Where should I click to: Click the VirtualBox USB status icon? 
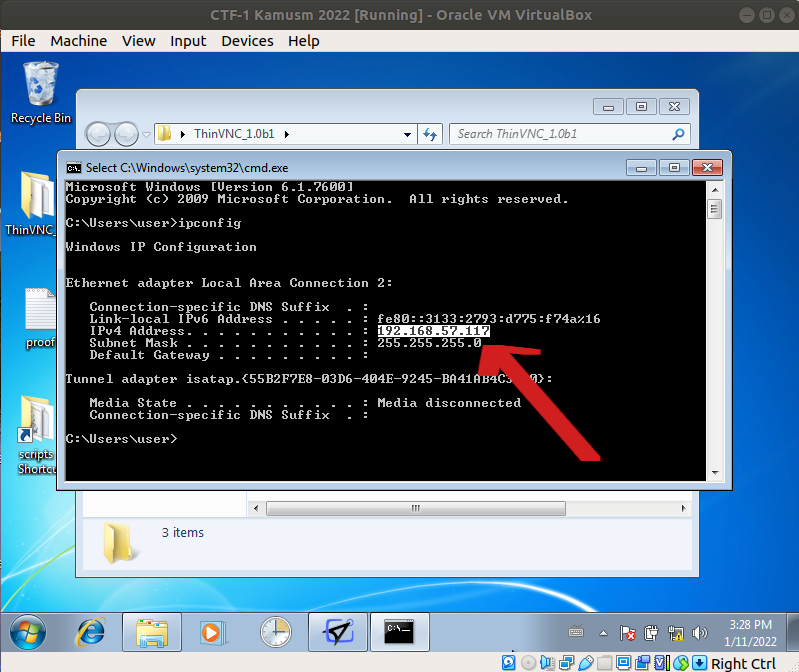pos(585,662)
